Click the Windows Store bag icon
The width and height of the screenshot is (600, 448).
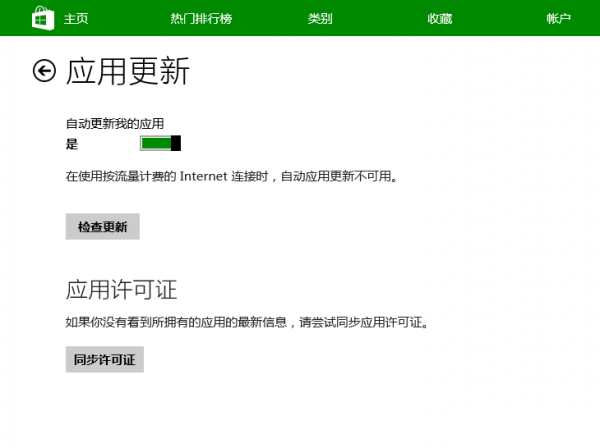click(x=43, y=18)
